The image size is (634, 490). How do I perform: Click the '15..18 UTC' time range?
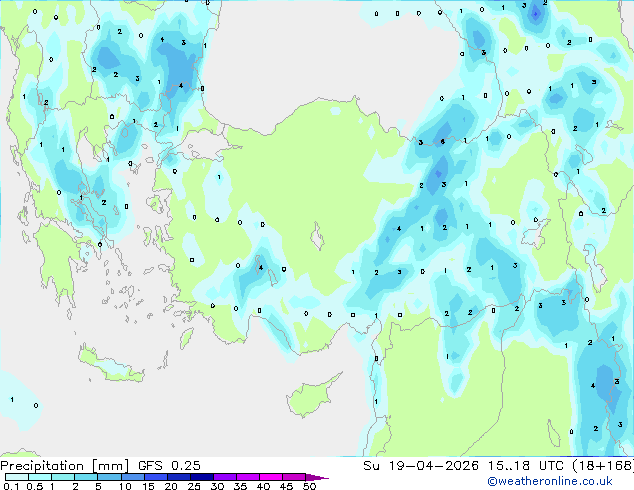[x=525, y=466]
